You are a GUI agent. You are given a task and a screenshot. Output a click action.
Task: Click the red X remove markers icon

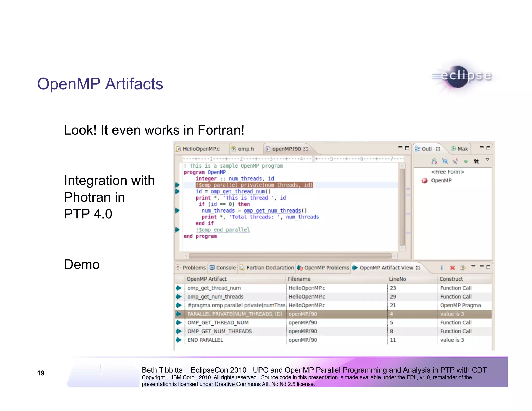point(452,267)
